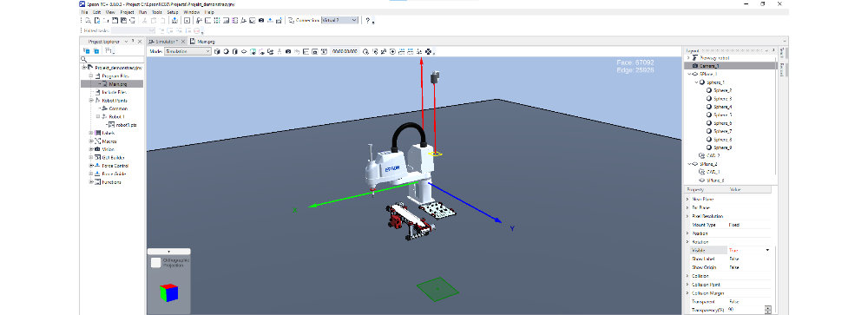This screenshot has height=315, width=868.
Task: Click the Vision camera icon in main toolbar
Action: 260,21
